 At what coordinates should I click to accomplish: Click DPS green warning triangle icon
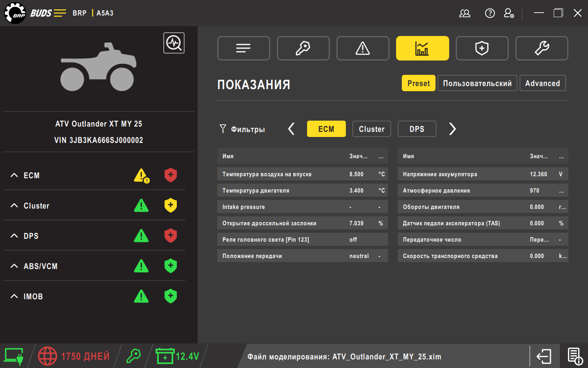141,236
